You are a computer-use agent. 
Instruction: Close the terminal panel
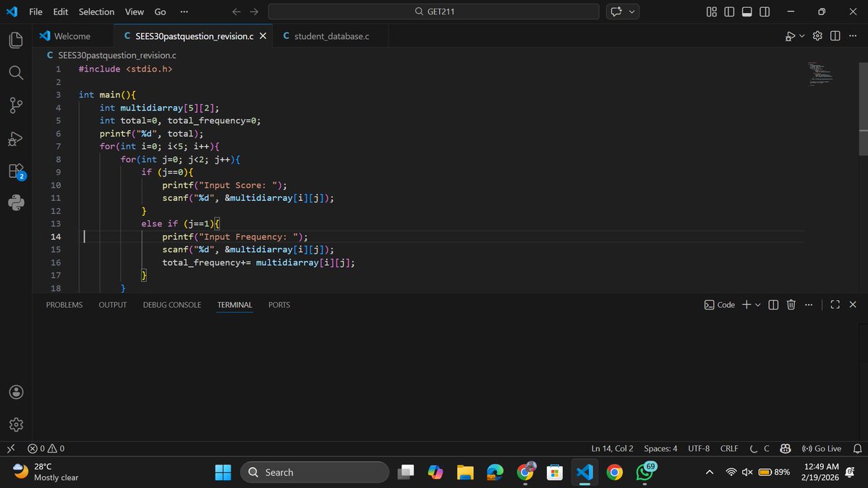click(x=853, y=305)
